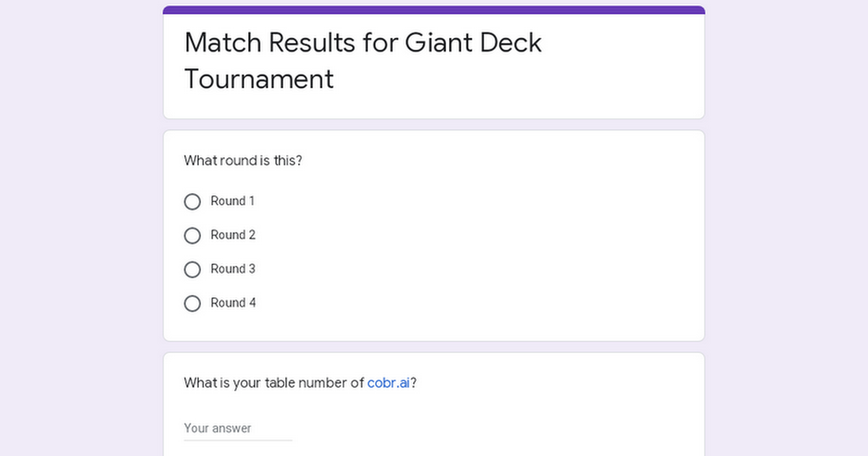Click the word "Tournament" in the title
The image size is (868, 456).
click(x=259, y=79)
